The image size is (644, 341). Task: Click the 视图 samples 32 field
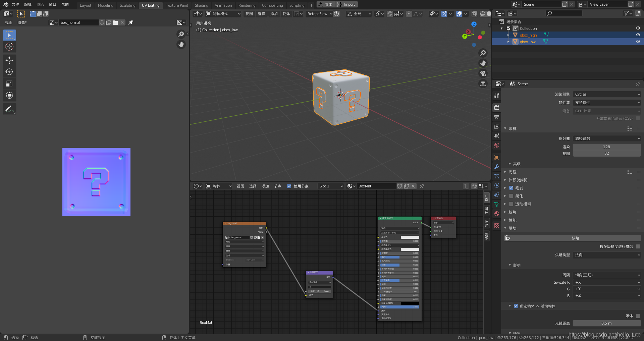[x=607, y=153]
